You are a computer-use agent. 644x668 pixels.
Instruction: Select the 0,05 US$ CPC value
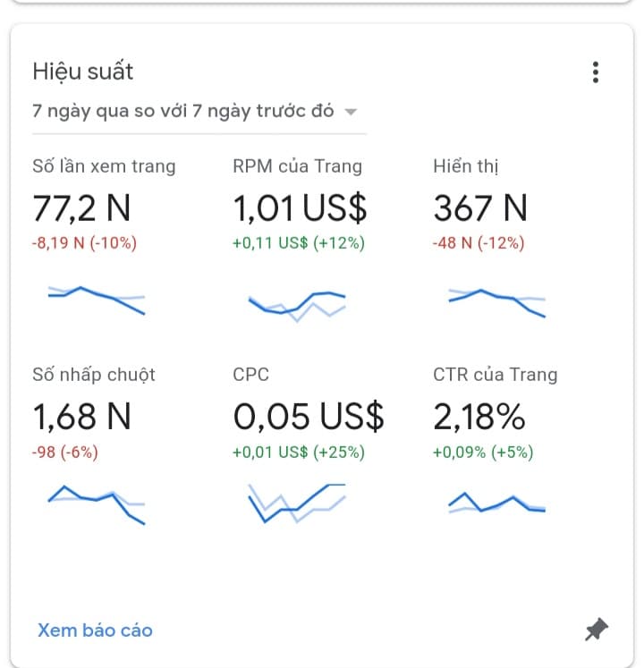point(308,416)
